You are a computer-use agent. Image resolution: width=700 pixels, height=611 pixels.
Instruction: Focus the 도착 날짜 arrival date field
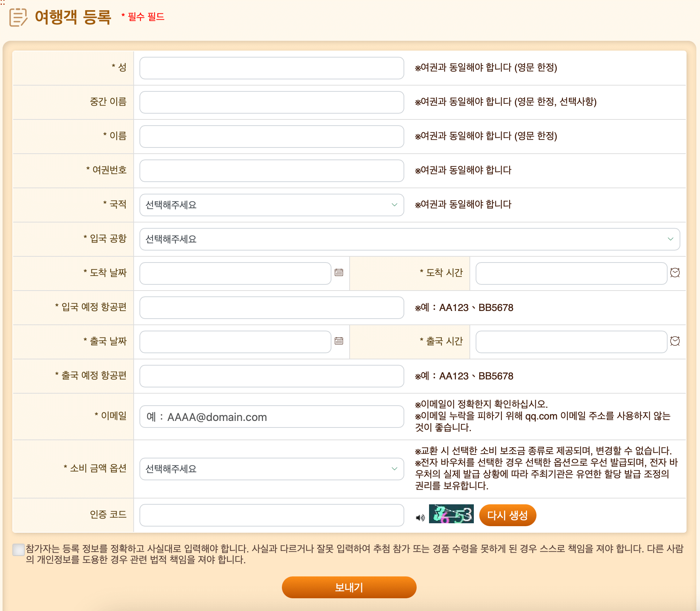click(235, 273)
